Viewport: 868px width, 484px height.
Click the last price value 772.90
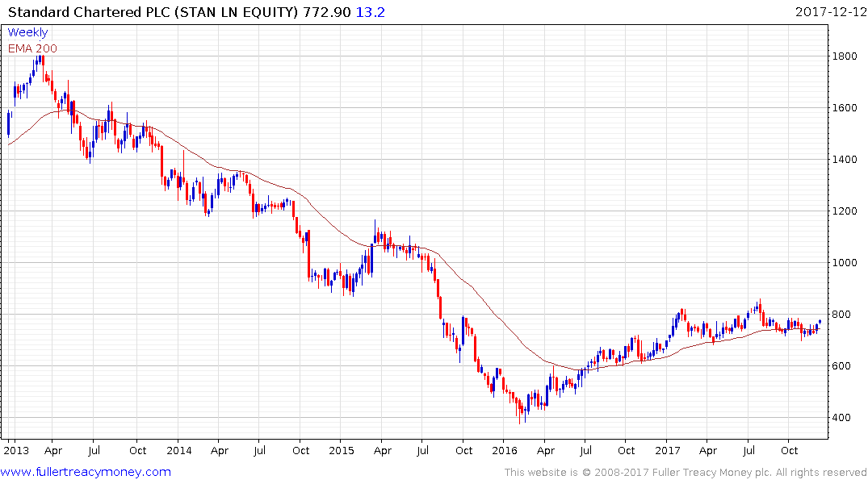(x=326, y=12)
